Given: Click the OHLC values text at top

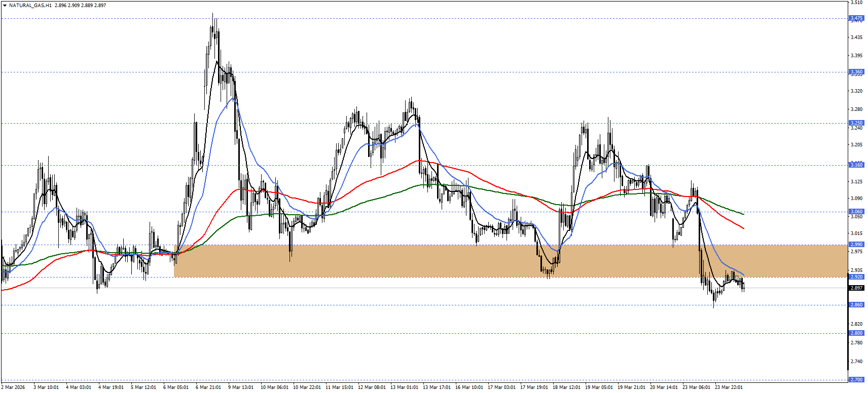Looking at the screenshot, I should [80, 6].
